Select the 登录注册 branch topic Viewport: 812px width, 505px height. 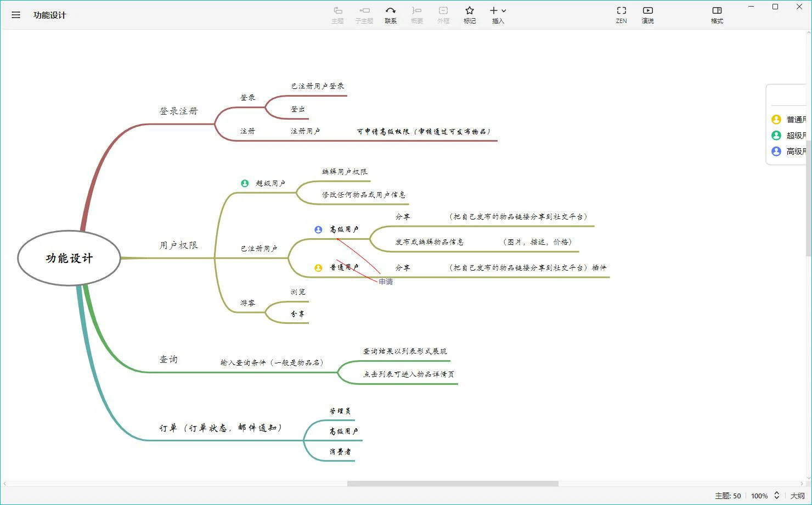click(x=178, y=111)
